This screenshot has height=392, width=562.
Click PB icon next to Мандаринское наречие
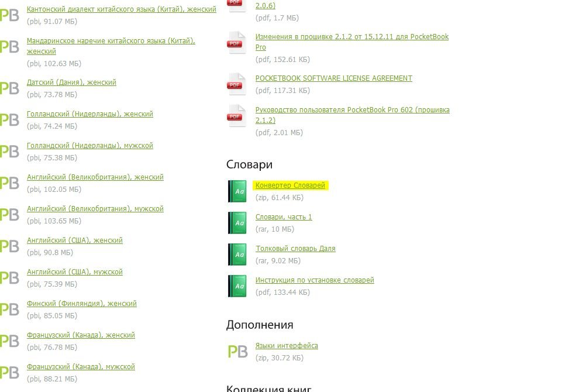click(x=9, y=47)
